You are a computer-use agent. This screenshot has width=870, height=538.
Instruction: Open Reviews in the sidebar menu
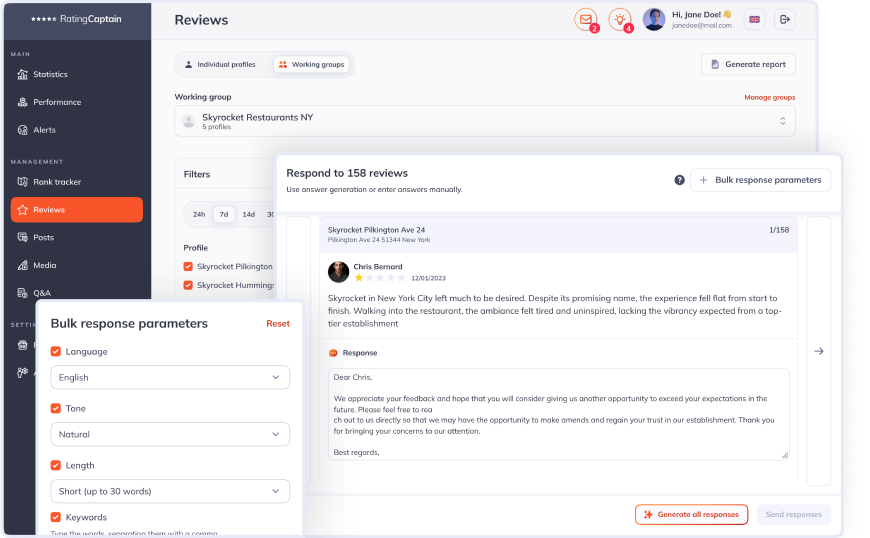77,210
